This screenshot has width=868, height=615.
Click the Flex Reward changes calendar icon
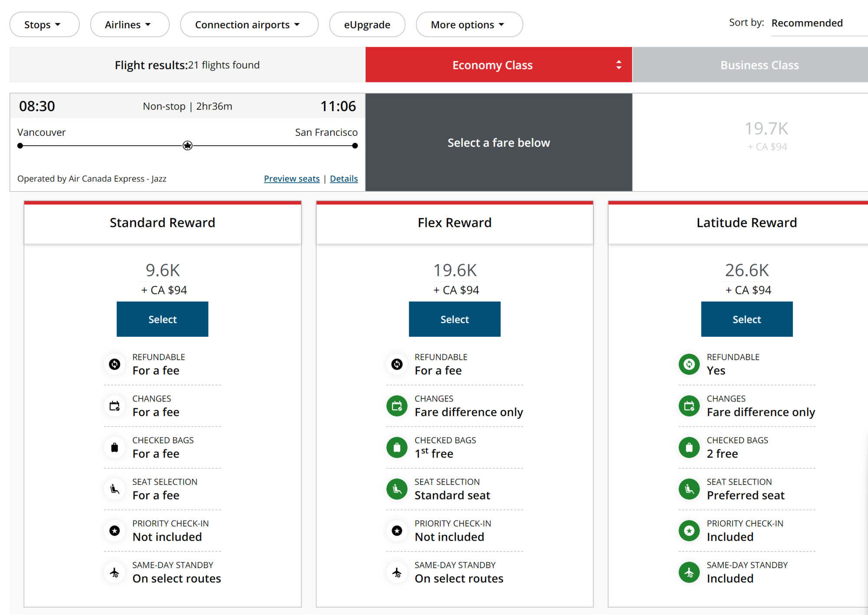[397, 406]
